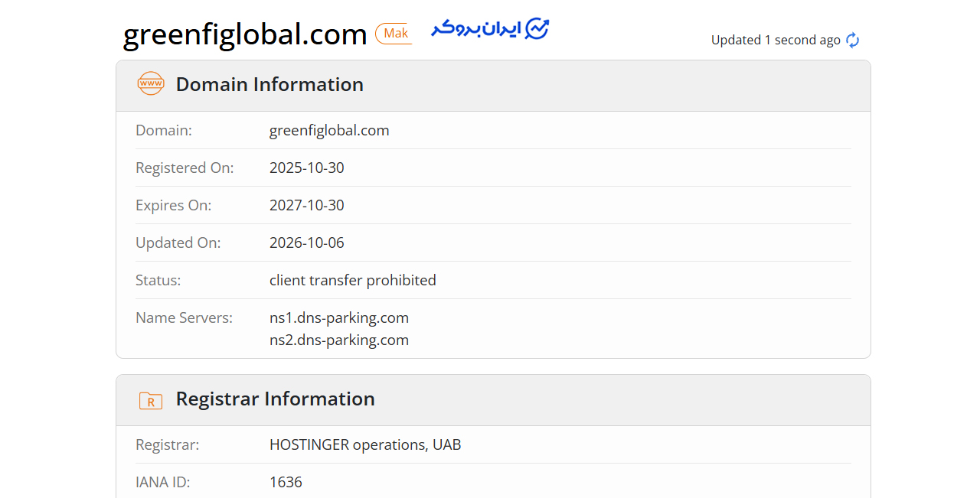Click the Registrar Information folder icon
This screenshot has height=498, width=980.
(151, 400)
